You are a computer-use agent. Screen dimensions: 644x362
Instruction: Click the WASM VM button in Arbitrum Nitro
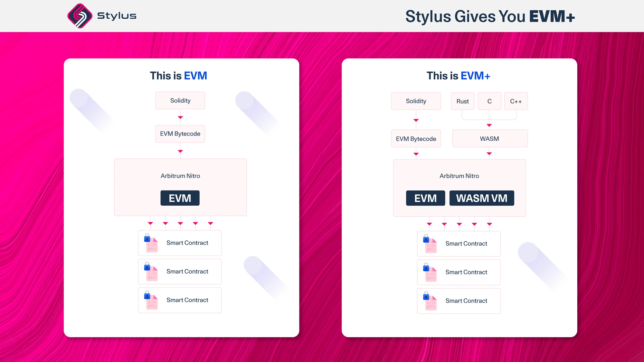pyautogui.click(x=482, y=198)
